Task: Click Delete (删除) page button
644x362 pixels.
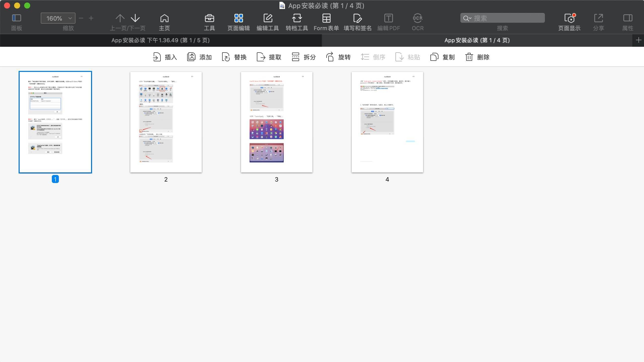Action: pyautogui.click(x=477, y=57)
